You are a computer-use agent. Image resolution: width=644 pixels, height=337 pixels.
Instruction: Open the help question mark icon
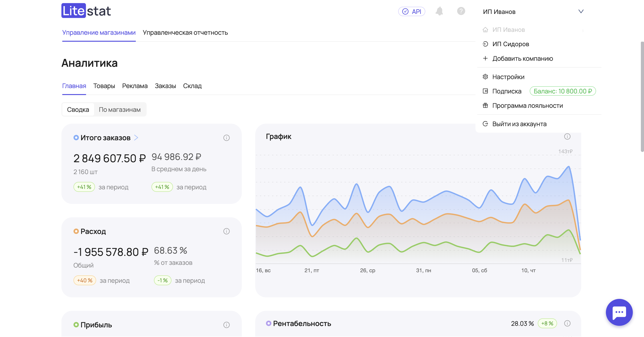point(461,11)
